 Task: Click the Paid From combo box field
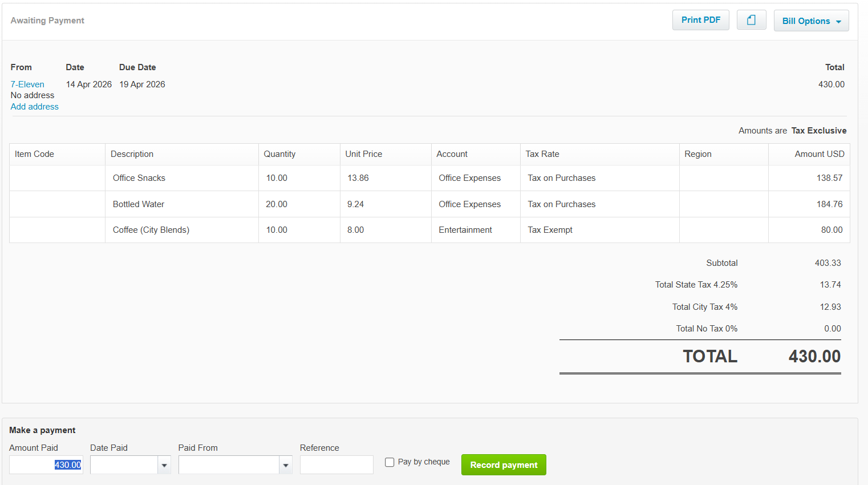click(229, 464)
